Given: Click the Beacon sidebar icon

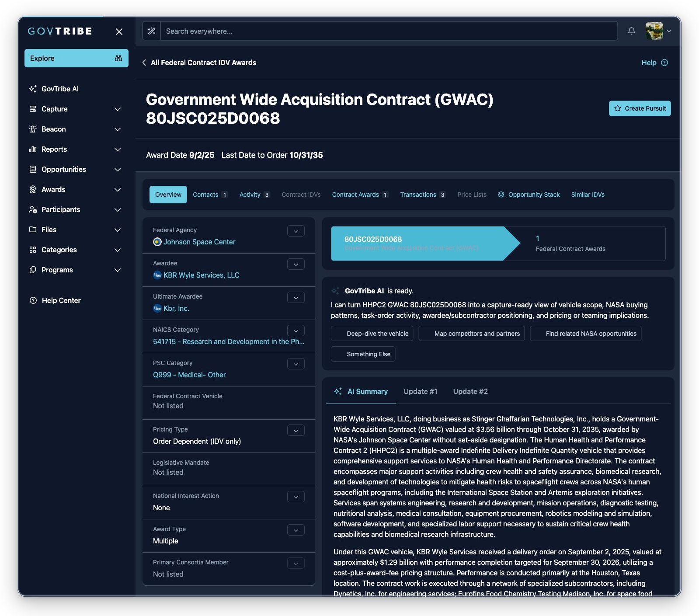Looking at the screenshot, I should (33, 129).
